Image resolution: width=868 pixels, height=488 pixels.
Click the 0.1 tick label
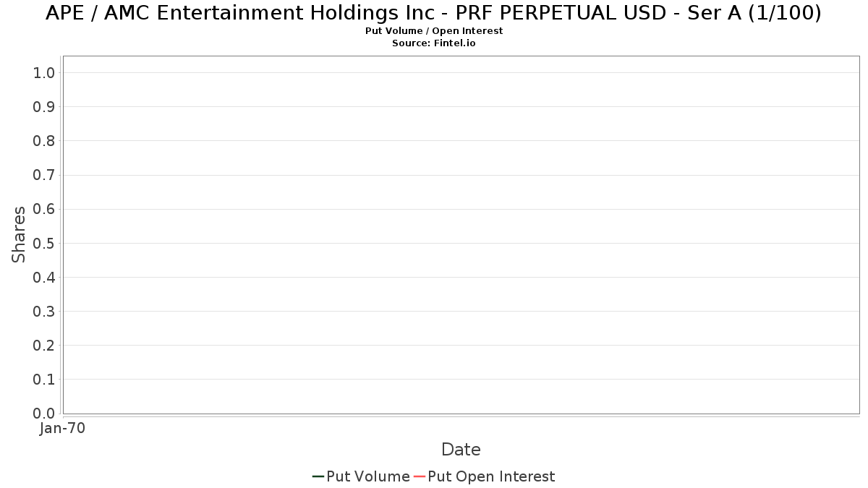44,380
